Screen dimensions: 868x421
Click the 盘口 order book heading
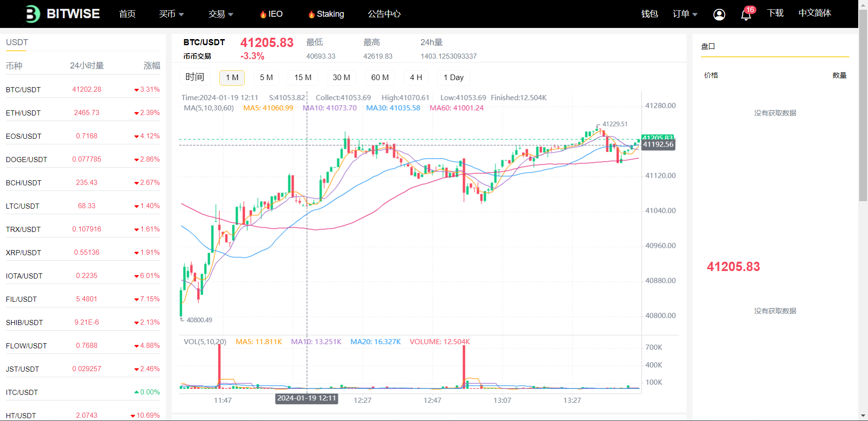(x=708, y=47)
